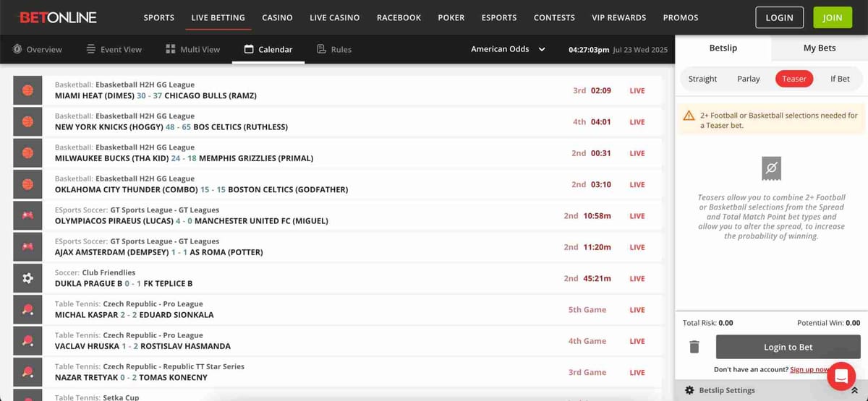The height and width of the screenshot is (401, 868).
Task: Click table tennis icon for Nazar Tretyak match
Action: point(28,372)
